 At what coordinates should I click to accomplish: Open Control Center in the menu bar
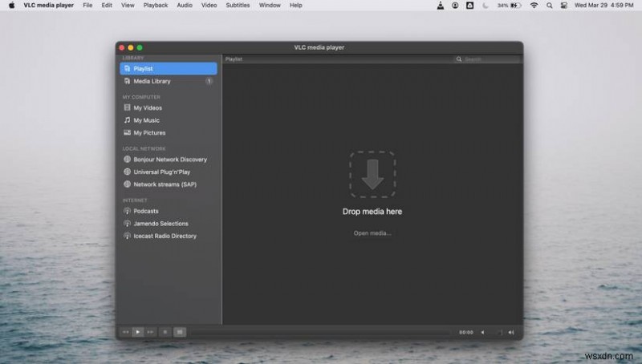564,6
